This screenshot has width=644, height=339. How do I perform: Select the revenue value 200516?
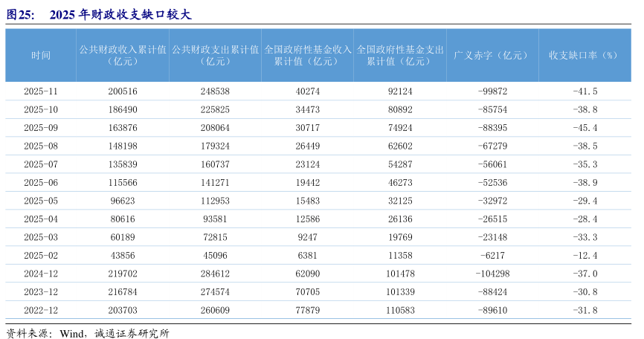click(123, 91)
